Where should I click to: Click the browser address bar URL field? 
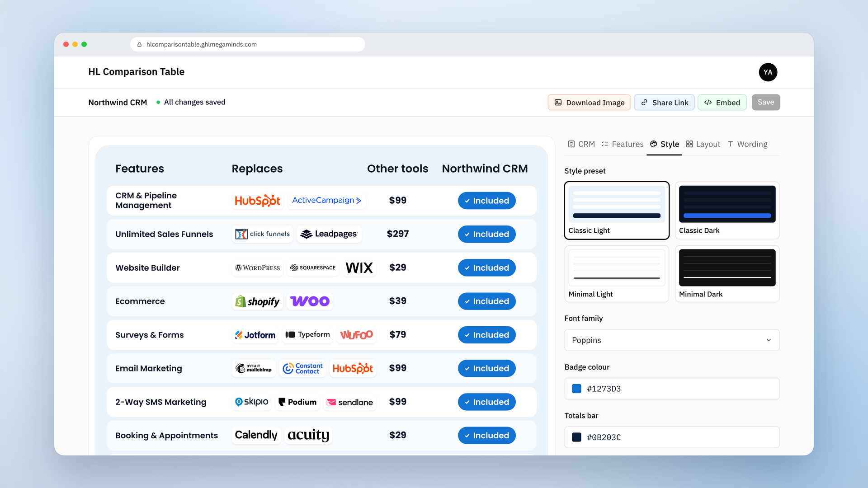pos(247,44)
